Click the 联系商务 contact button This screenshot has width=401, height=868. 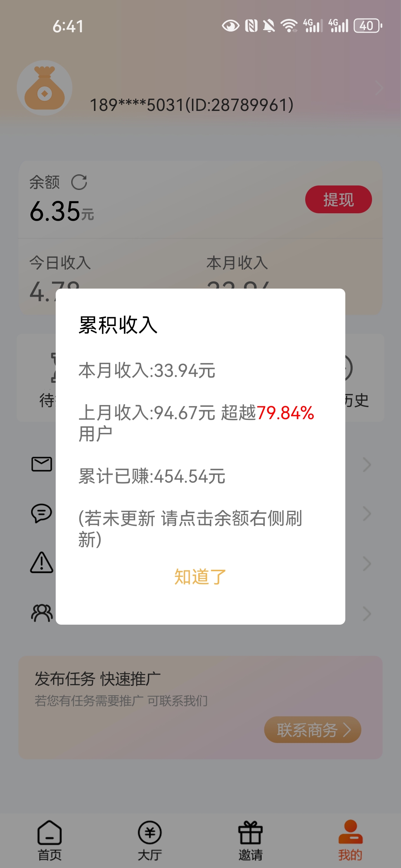point(313,730)
